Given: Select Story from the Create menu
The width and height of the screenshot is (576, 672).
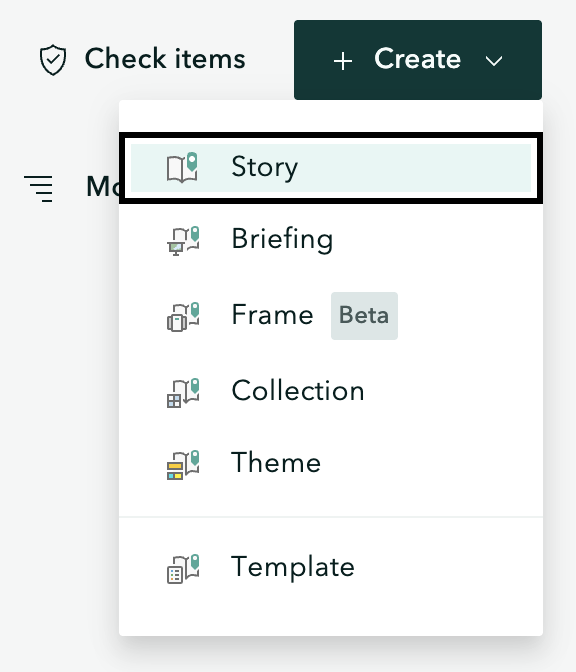Looking at the screenshot, I should pos(331,168).
